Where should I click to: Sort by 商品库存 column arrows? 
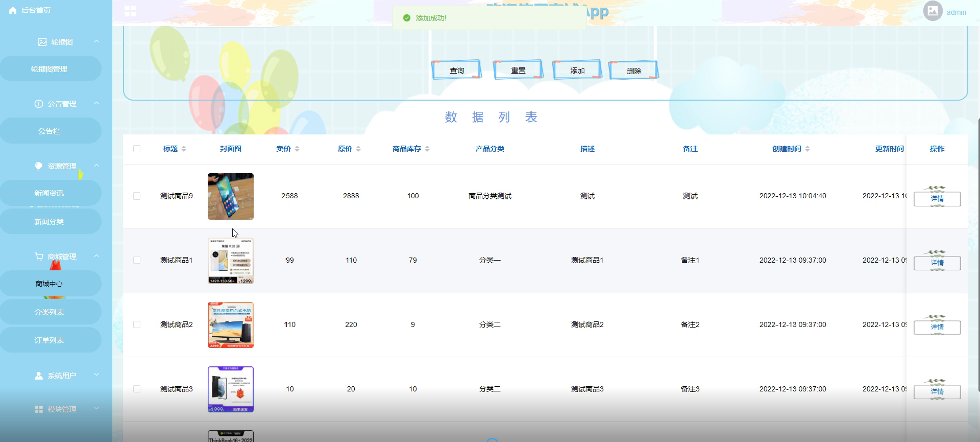pos(427,149)
